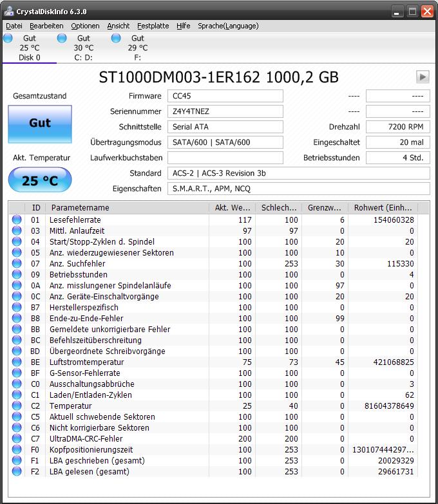Click the ID column header
Viewport: 438px width, 504px height.
(35, 208)
